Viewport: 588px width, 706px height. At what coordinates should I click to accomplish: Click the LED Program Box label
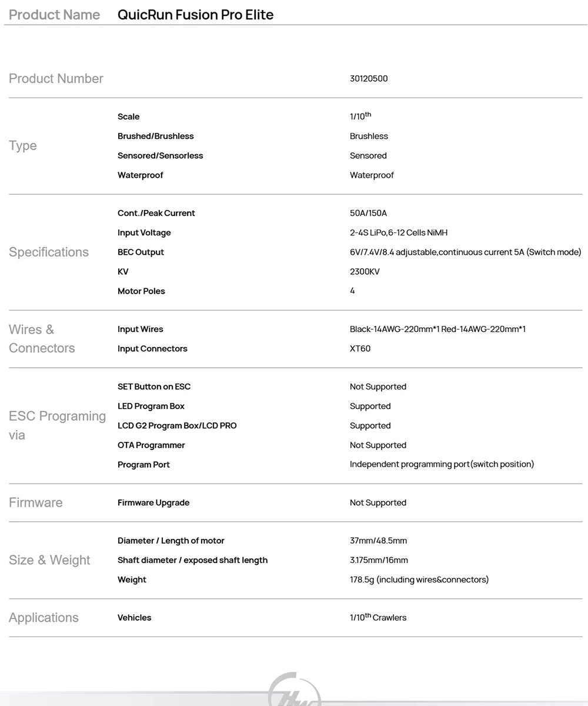(x=151, y=406)
